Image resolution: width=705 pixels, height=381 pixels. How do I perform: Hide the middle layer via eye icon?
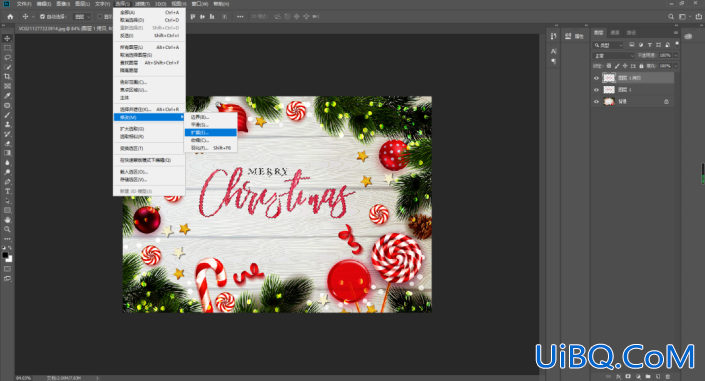596,90
